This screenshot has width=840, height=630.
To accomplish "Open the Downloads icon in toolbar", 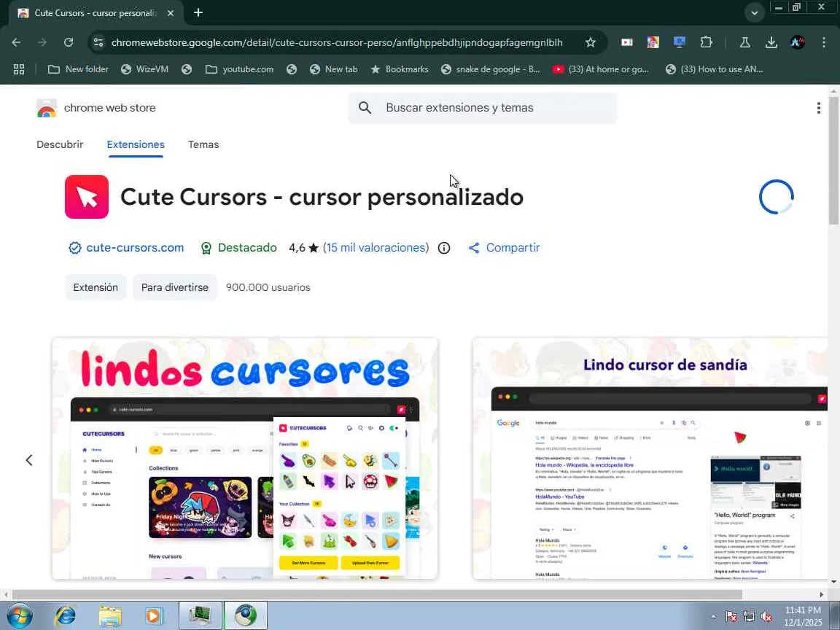I will (x=771, y=42).
